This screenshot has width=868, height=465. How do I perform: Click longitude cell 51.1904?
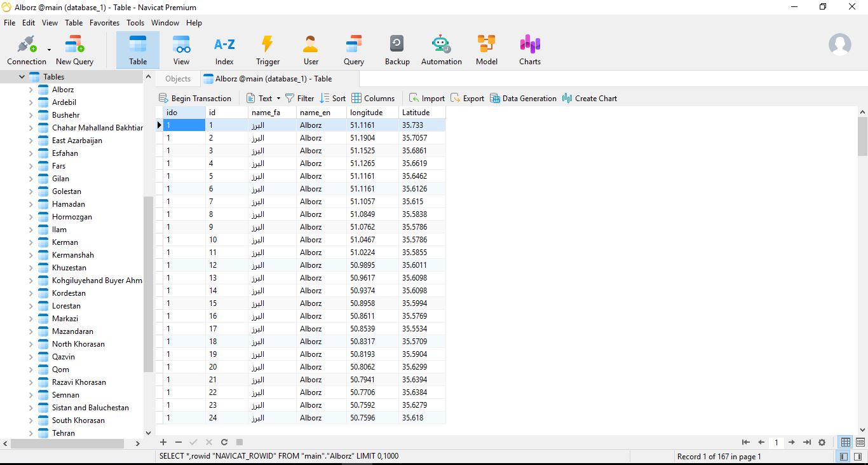point(372,138)
